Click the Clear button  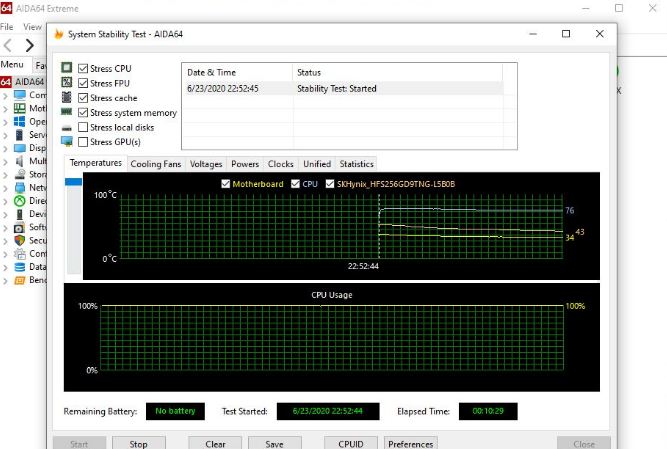[215, 443]
